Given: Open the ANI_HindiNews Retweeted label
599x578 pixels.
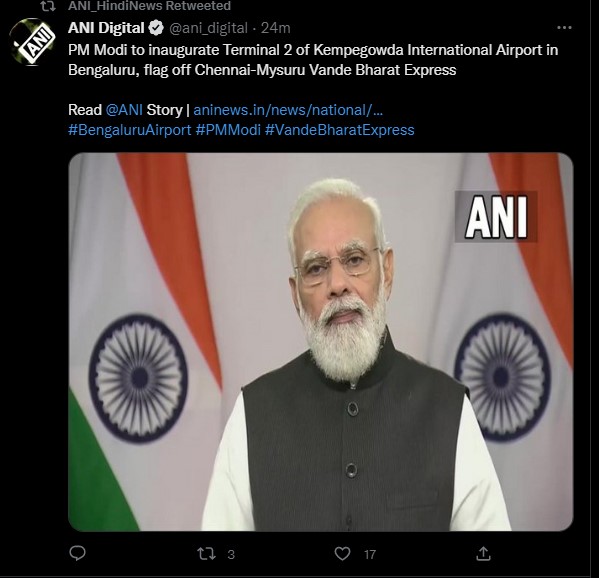Looking at the screenshot, I should coord(149,6).
